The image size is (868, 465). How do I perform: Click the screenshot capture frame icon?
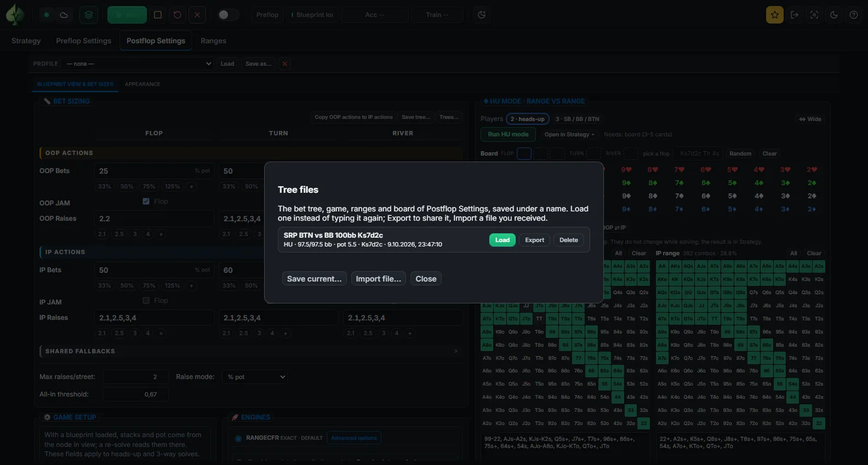pos(814,15)
